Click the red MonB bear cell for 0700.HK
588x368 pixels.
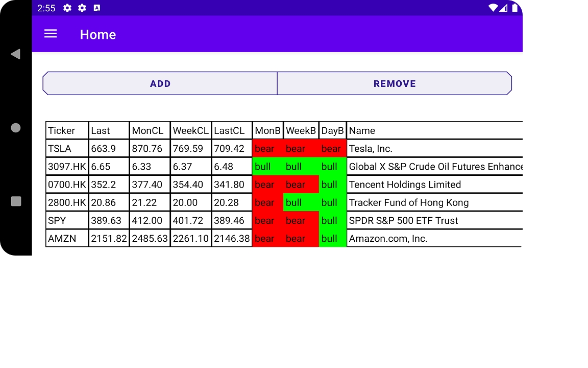click(268, 185)
